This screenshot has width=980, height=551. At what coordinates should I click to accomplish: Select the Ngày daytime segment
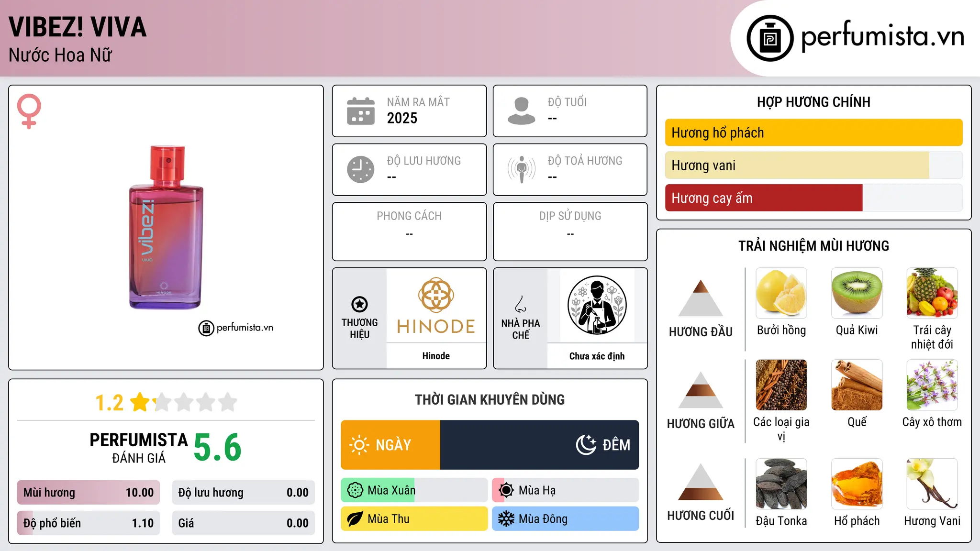point(390,445)
